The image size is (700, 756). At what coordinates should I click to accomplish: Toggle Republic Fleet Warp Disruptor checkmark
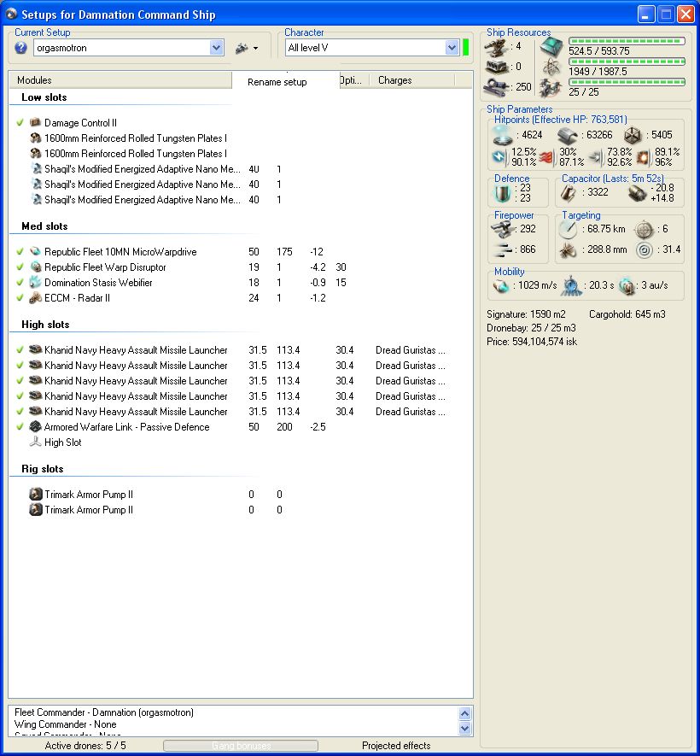pyautogui.click(x=20, y=267)
